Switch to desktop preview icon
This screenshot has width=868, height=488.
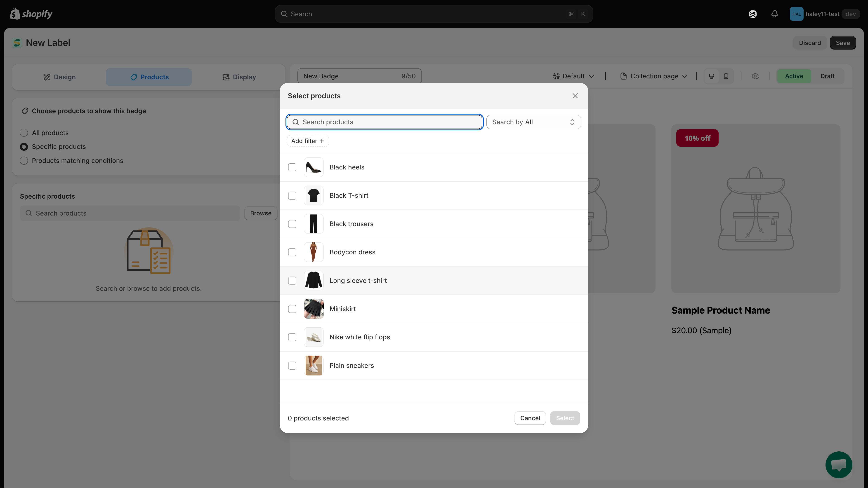[712, 76]
